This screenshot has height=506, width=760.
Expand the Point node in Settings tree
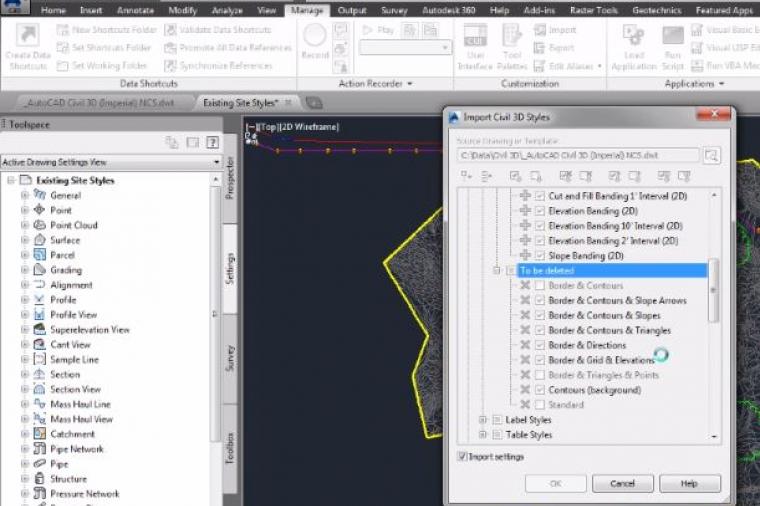tap(25, 210)
